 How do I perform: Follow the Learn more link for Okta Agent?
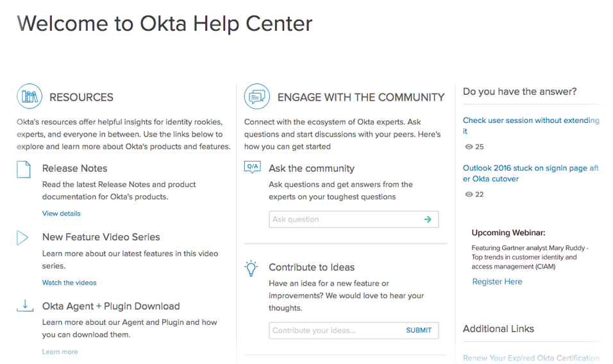tap(60, 352)
